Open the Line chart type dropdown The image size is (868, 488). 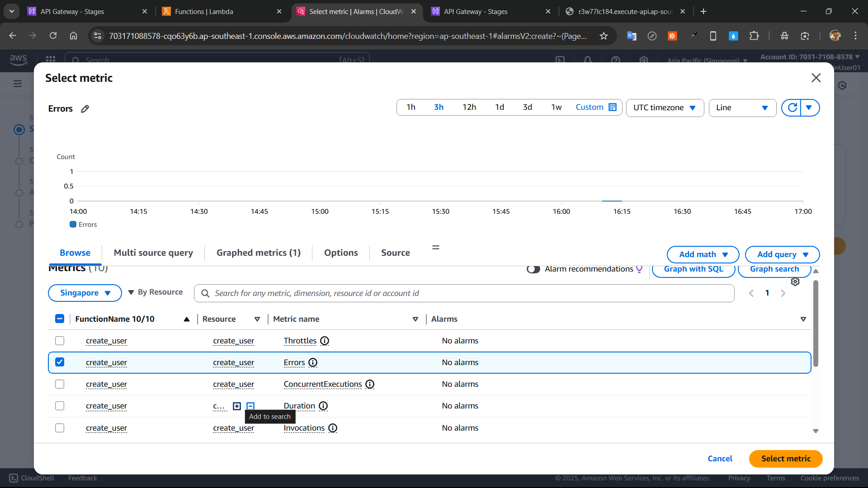coord(742,108)
